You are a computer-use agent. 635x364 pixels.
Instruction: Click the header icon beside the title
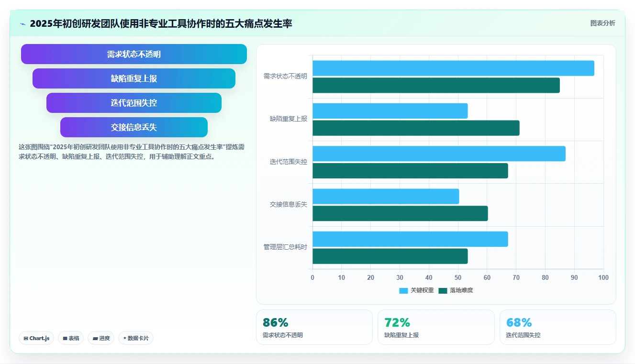tap(22, 24)
